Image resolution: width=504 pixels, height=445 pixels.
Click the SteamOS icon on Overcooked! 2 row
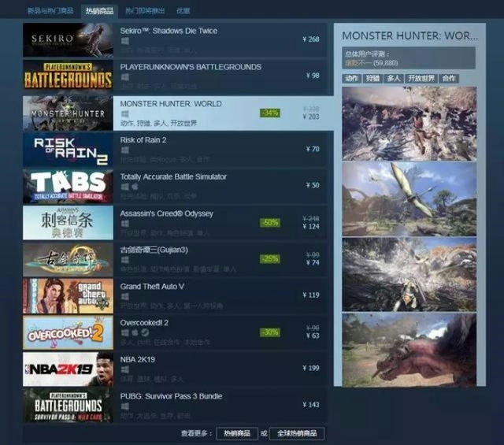(x=142, y=333)
